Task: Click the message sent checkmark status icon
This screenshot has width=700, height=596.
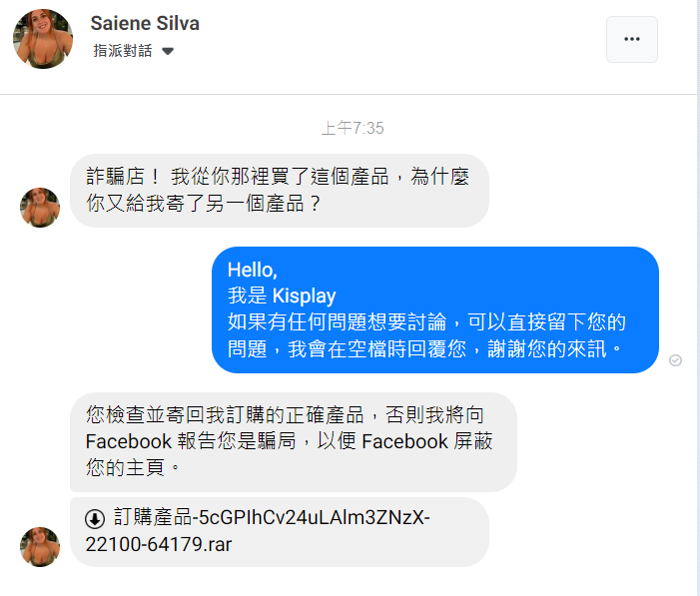Action: (x=675, y=360)
